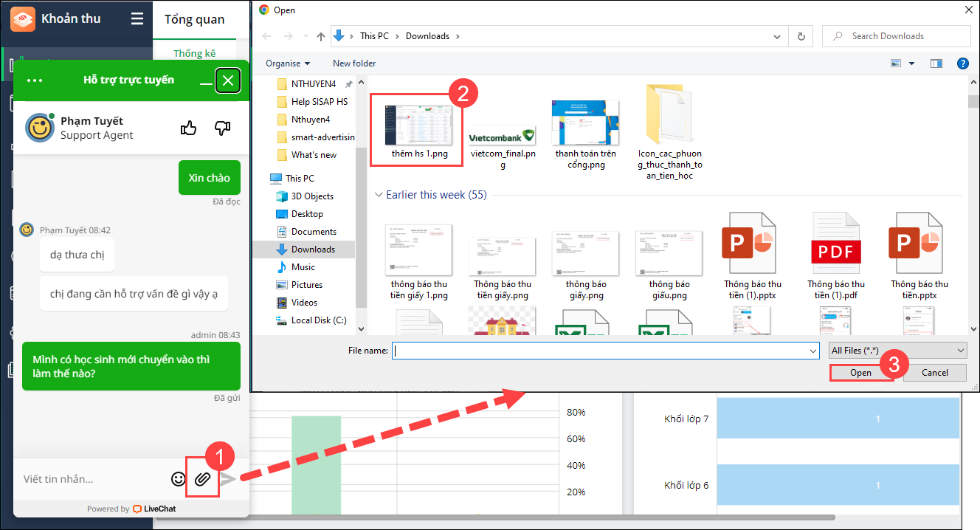Select thanh toán trên cổng.png file
Screen dimensions: 980x530
[x=586, y=135]
